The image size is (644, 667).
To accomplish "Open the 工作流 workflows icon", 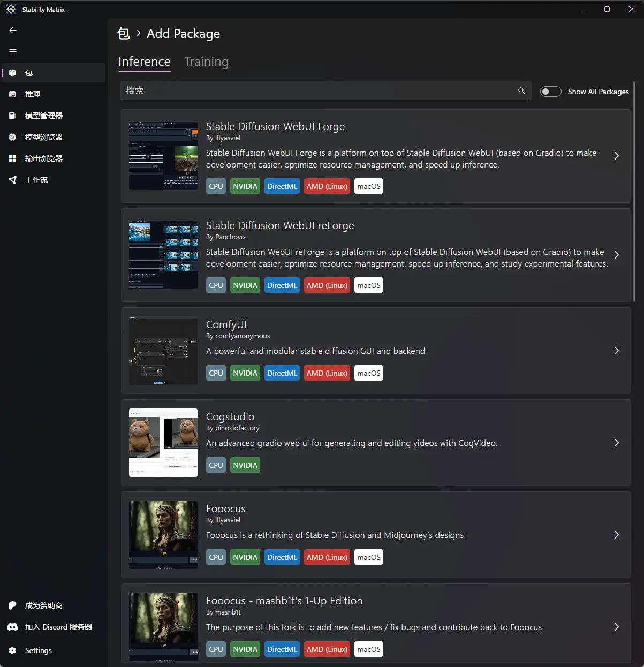I will point(12,180).
